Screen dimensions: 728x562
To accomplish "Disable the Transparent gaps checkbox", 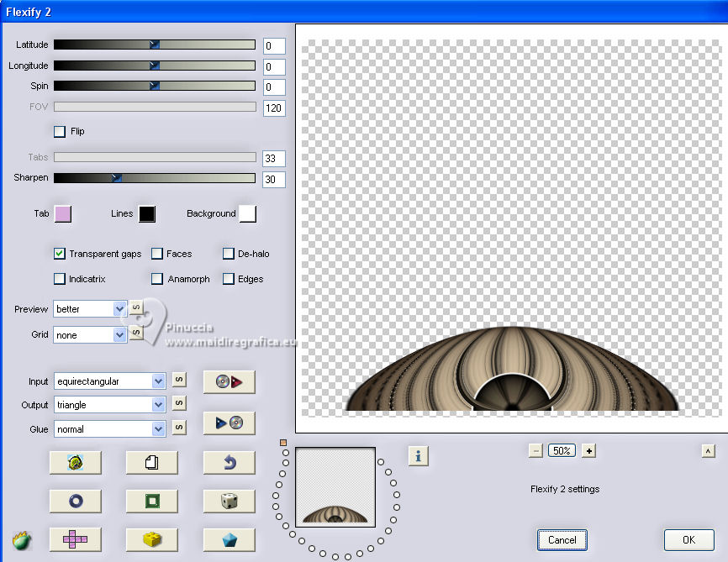I will tap(60, 254).
